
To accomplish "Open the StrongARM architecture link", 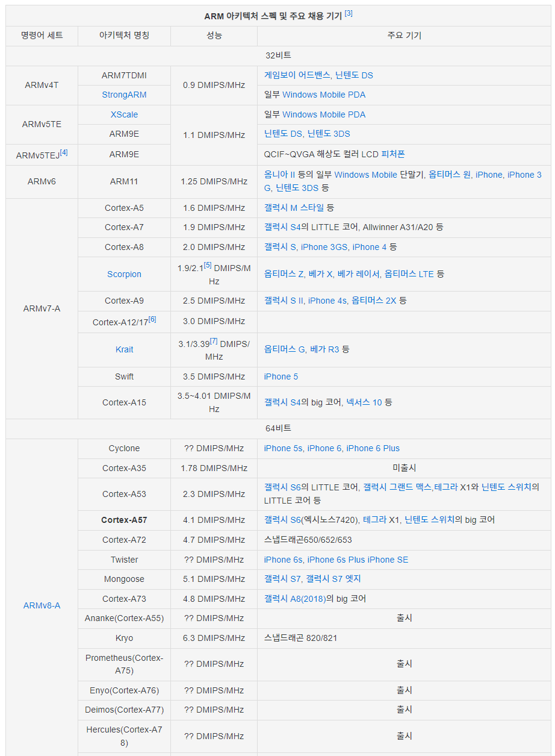I will coord(124,95).
